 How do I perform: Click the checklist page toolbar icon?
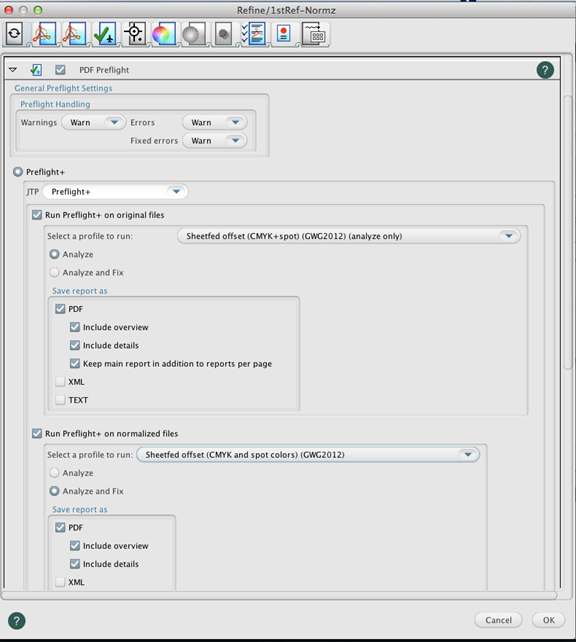[253, 34]
